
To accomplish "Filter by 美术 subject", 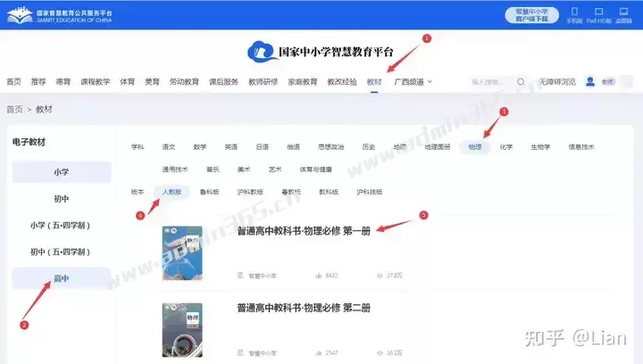I will click(x=244, y=170).
